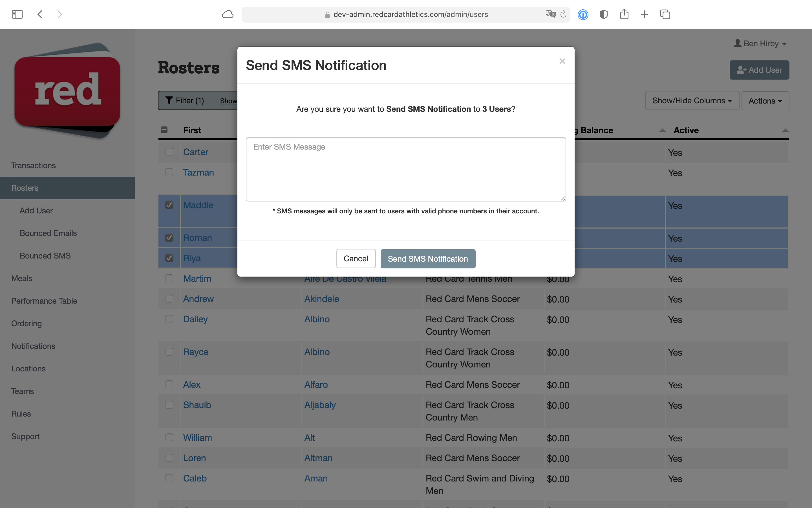Open Add User sidebar submenu item
This screenshot has width=812, height=508.
(x=36, y=211)
